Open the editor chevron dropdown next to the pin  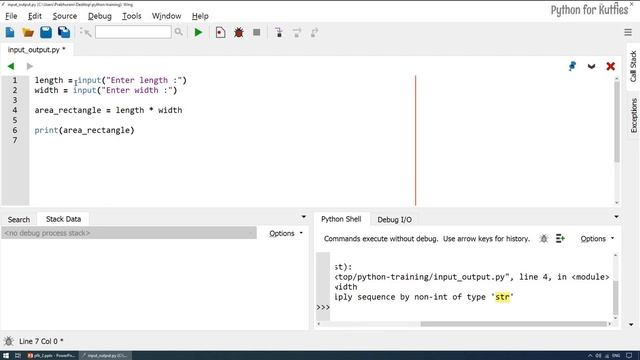tap(591, 67)
